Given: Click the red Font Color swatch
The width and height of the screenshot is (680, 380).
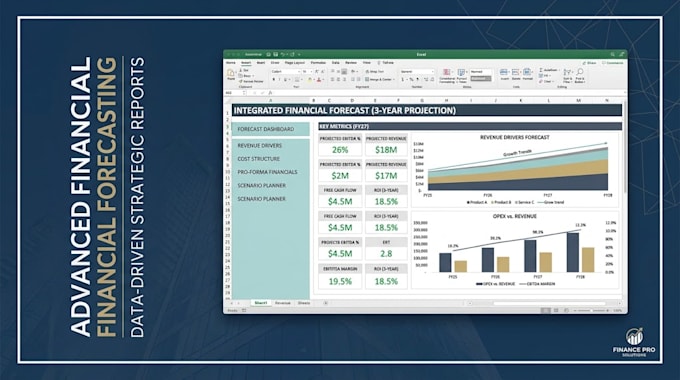Looking at the screenshot, I should 319,79.
